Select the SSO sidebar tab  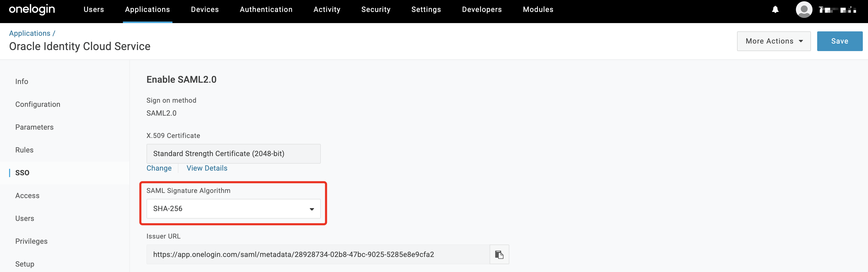click(22, 173)
